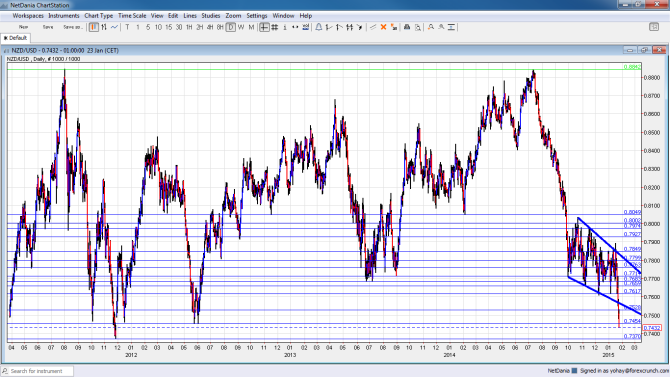Click the orange remove-objects icon next to X
Screen dimensions: 670x377
coord(394,27)
